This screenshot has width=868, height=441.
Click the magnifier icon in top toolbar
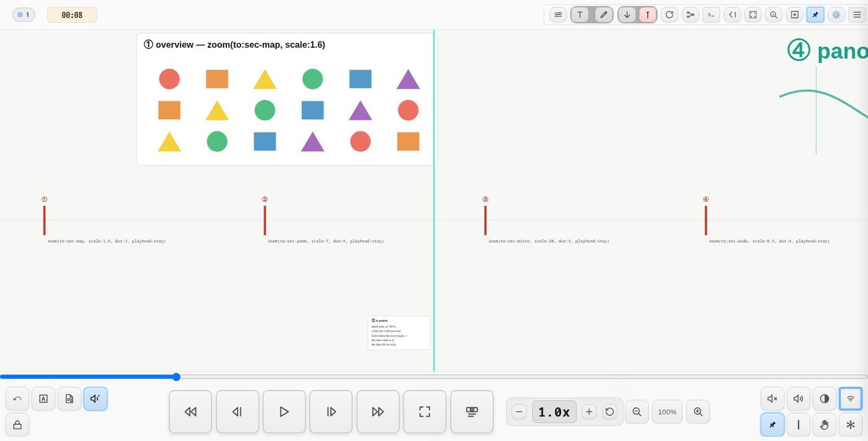(x=774, y=15)
